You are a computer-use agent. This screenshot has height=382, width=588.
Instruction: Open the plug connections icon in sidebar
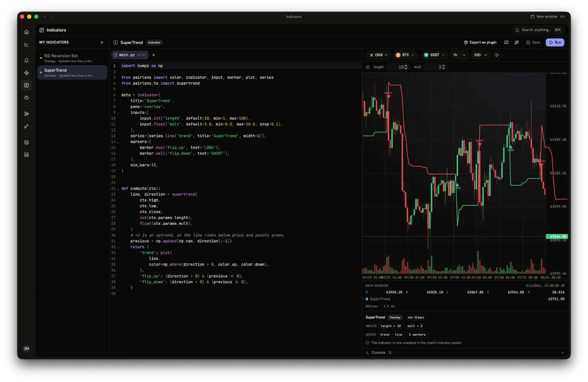[26, 126]
